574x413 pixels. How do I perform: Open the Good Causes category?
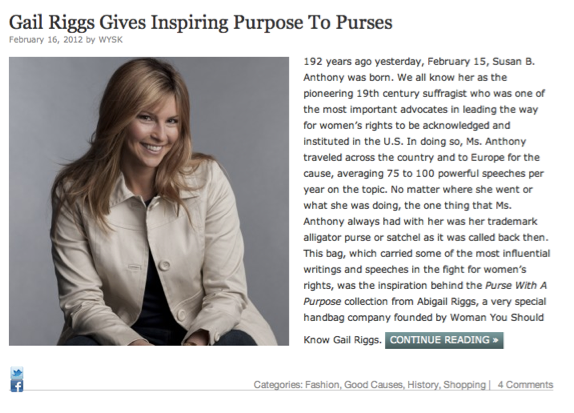374,385
